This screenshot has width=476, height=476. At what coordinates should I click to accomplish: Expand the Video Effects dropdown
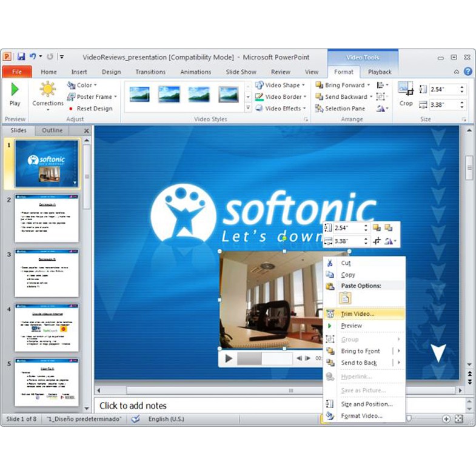click(281, 109)
